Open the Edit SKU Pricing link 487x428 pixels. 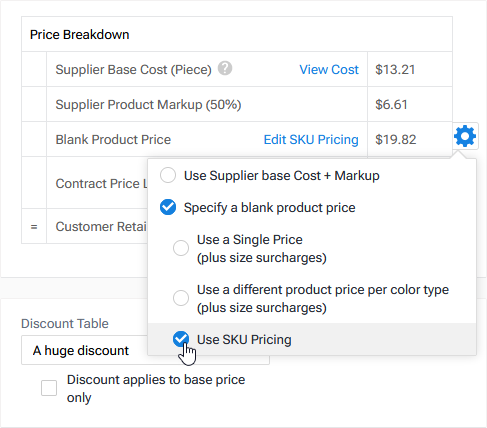[311, 140]
